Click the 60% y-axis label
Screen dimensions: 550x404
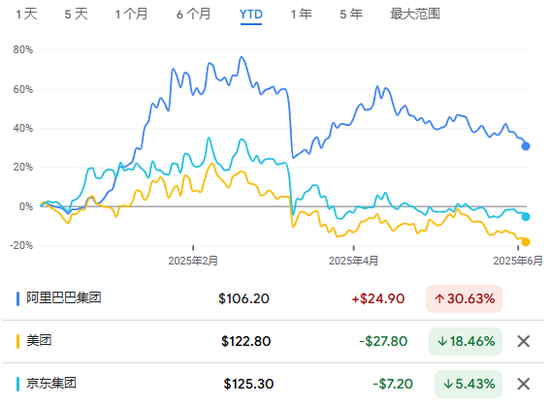point(23,89)
